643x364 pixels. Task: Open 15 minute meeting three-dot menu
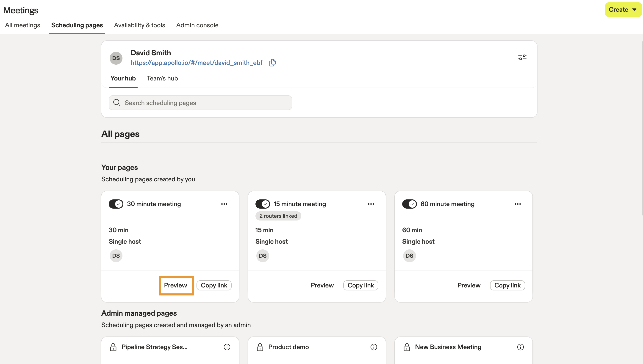tap(371, 204)
